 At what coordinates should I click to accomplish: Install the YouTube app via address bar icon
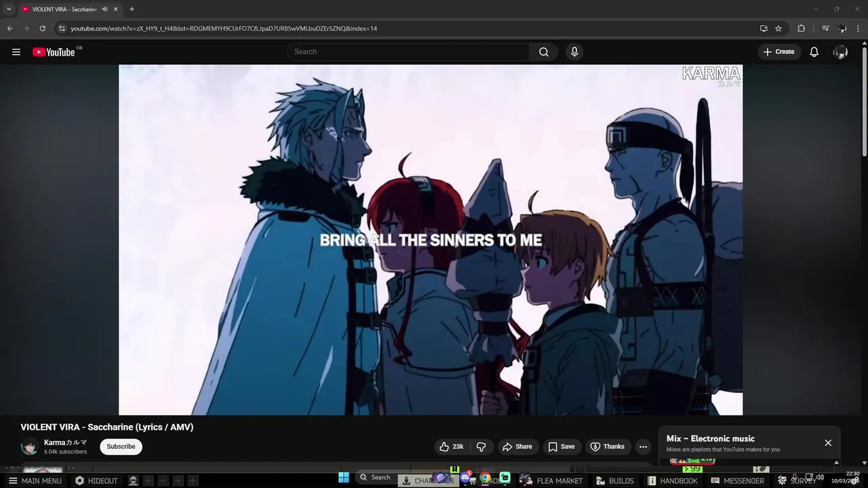764,28
